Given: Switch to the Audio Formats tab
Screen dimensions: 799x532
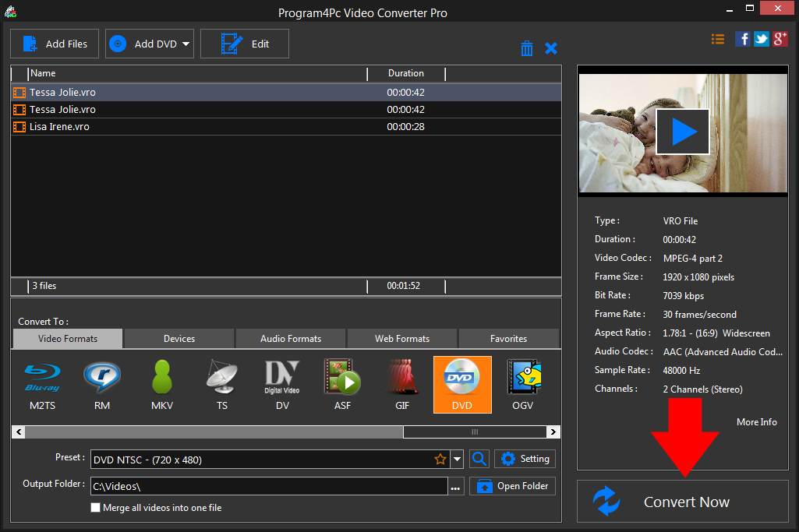Looking at the screenshot, I should pos(290,339).
